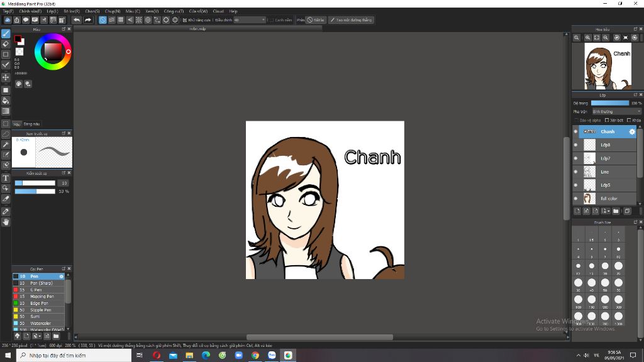Select the rectangular Selection tool

point(6,124)
